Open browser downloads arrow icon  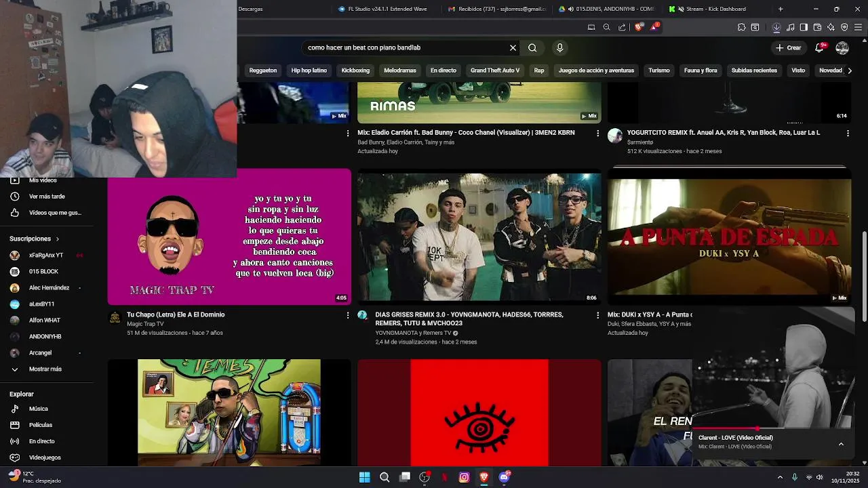click(776, 27)
